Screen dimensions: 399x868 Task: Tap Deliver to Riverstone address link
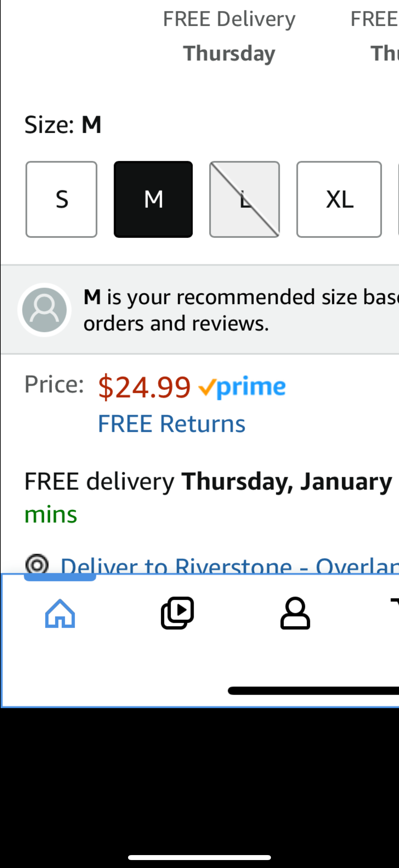[x=229, y=565]
